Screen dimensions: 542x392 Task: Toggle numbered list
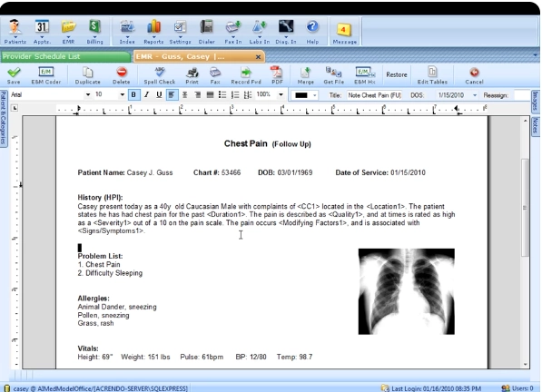pos(235,94)
